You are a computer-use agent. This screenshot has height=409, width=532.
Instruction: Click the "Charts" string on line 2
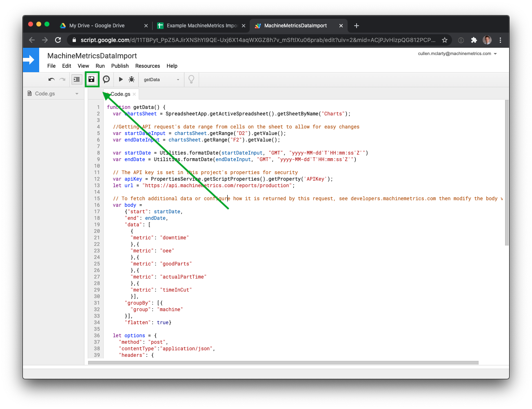[333, 114]
